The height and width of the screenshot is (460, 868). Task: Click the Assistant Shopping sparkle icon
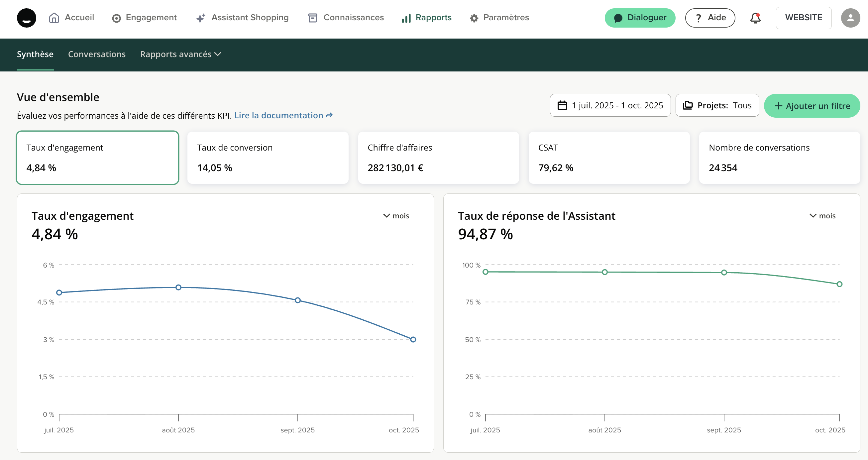point(200,18)
